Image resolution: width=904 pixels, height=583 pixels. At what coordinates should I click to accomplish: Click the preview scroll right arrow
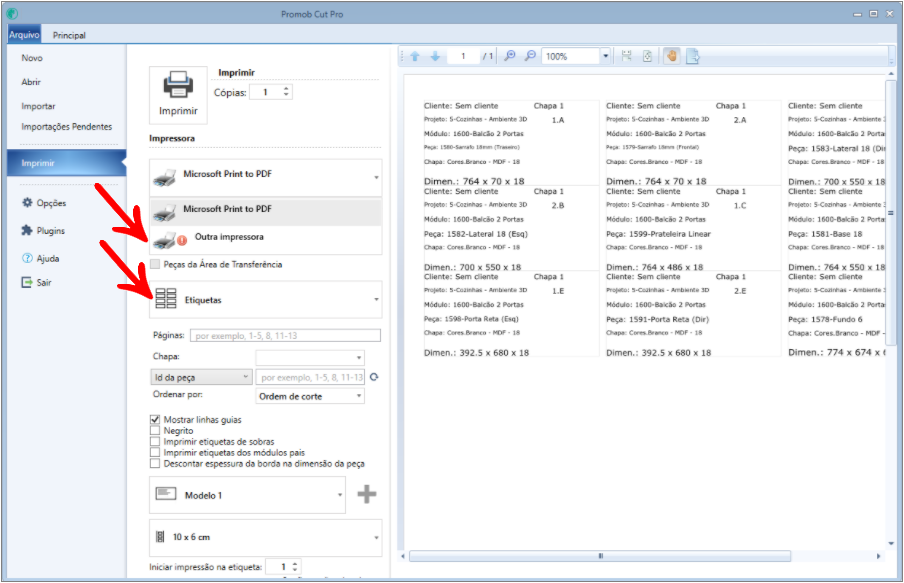coord(878,556)
